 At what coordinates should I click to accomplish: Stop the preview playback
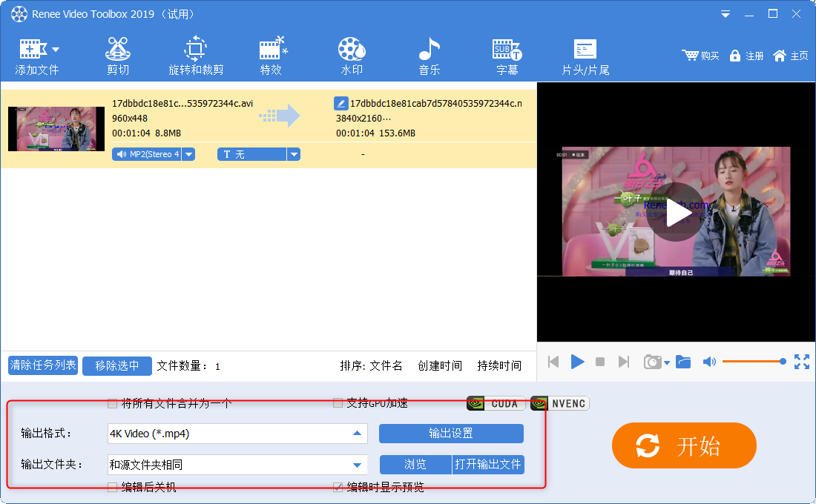pyautogui.click(x=600, y=362)
